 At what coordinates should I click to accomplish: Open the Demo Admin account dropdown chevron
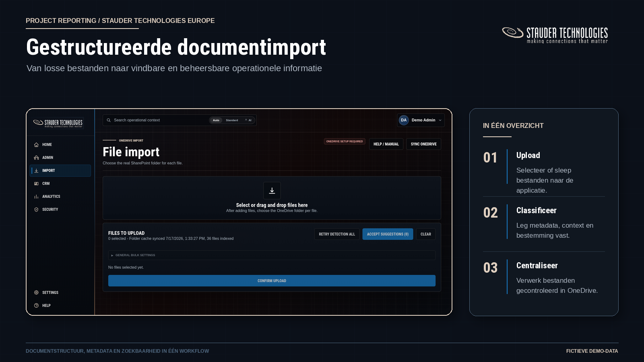440,120
